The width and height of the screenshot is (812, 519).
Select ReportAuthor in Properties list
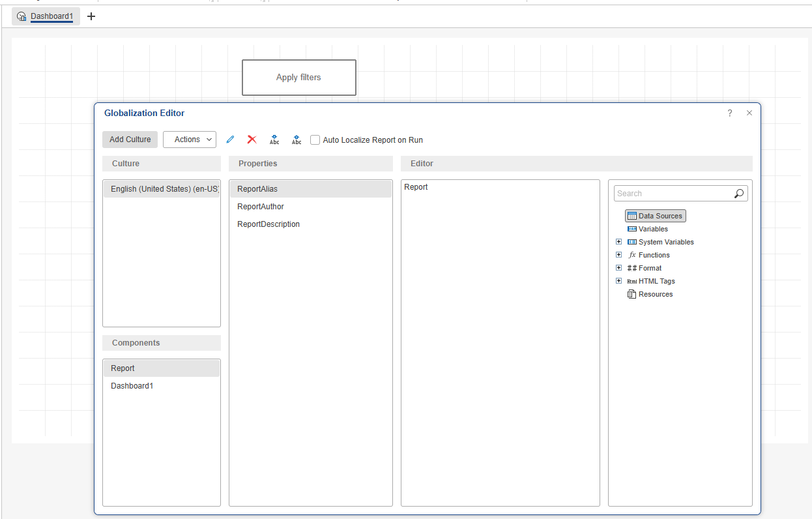(x=261, y=207)
